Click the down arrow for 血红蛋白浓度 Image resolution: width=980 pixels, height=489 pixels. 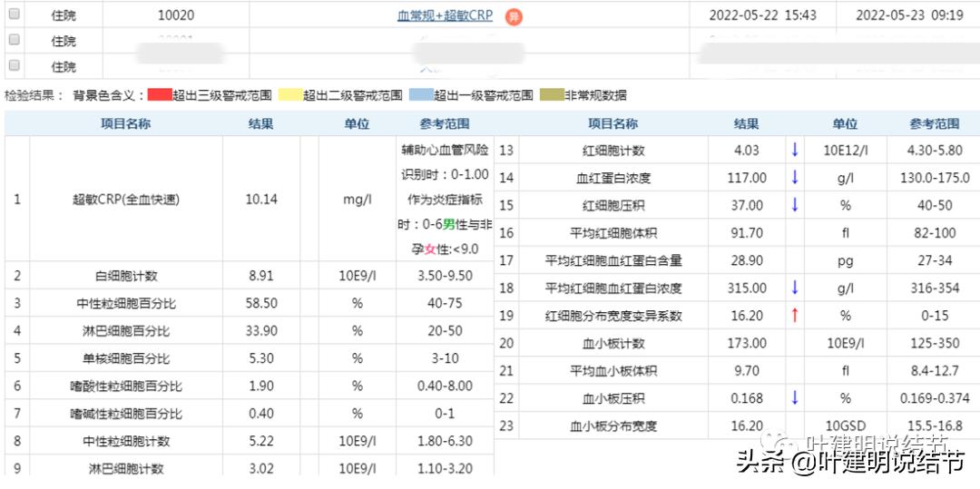(x=794, y=177)
